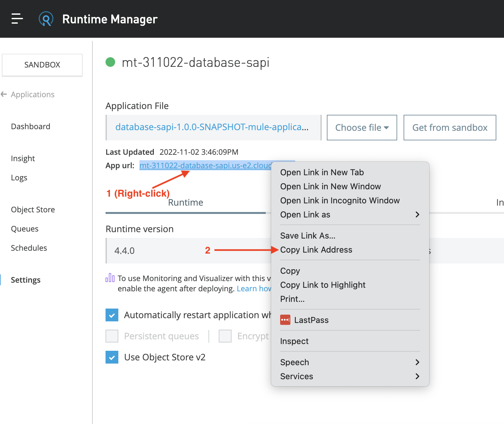Screen dimensions: 504x424
Task: Expand the Open Link as submenu
Action: 417,215
